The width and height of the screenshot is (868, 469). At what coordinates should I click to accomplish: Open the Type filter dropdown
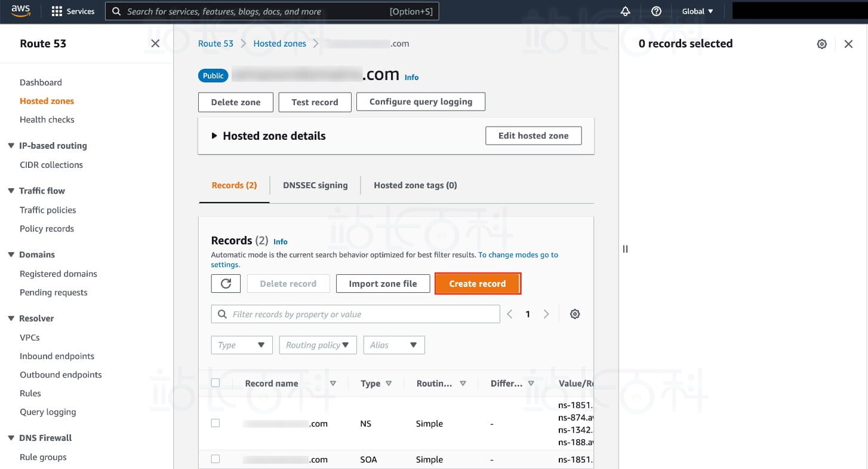242,345
